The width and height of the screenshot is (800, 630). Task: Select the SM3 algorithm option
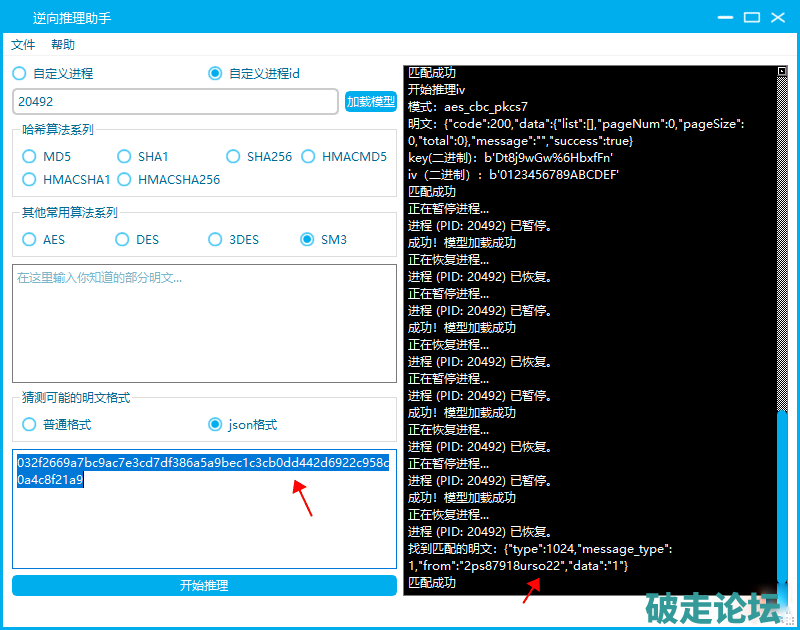tap(308, 239)
